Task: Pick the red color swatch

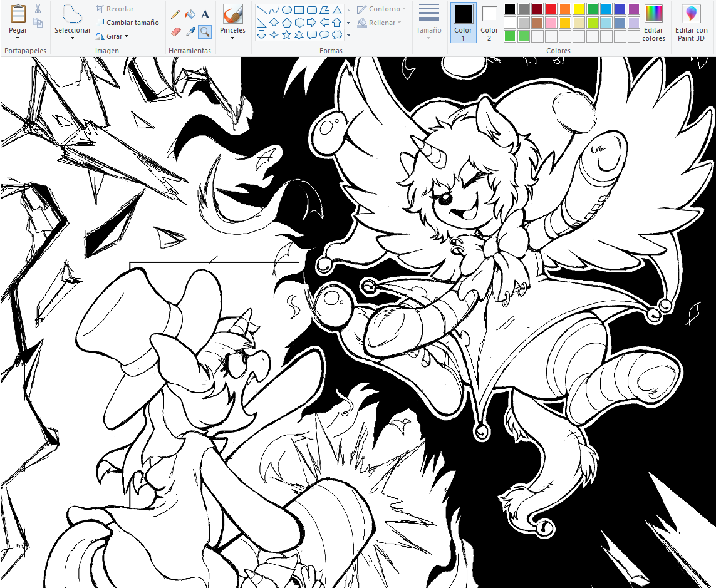Action: point(551,9)
